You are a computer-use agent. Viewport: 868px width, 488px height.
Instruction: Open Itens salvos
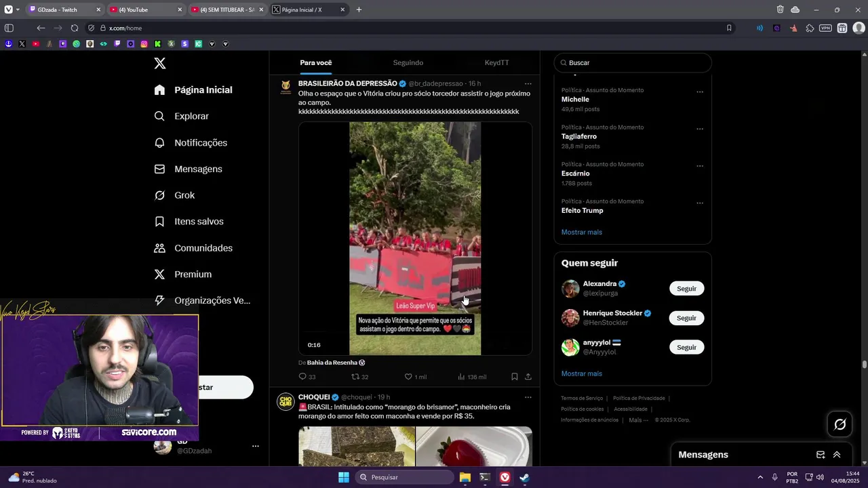click(189, 222)
